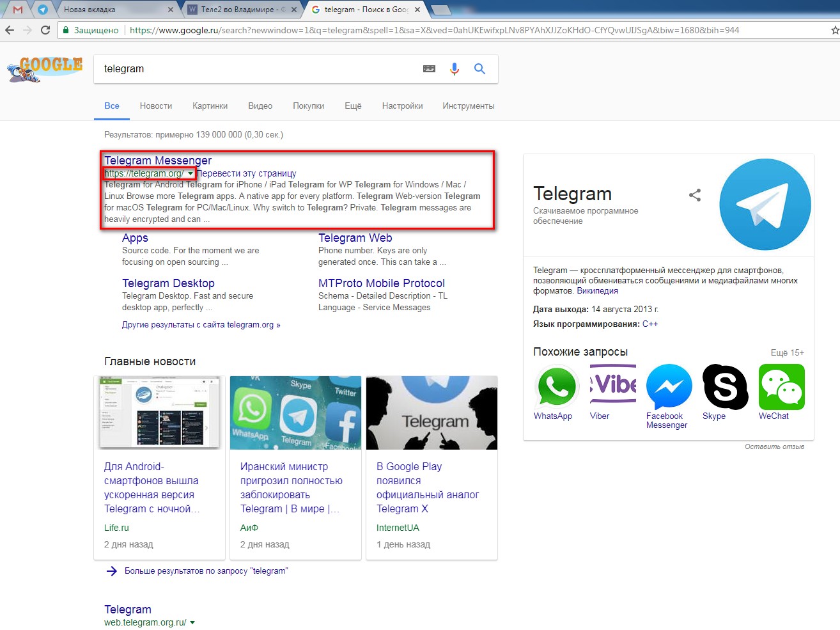Expand the dropdown arrow next to https://telegram.org/
The image size is (840, 630).
click(191, 173)
